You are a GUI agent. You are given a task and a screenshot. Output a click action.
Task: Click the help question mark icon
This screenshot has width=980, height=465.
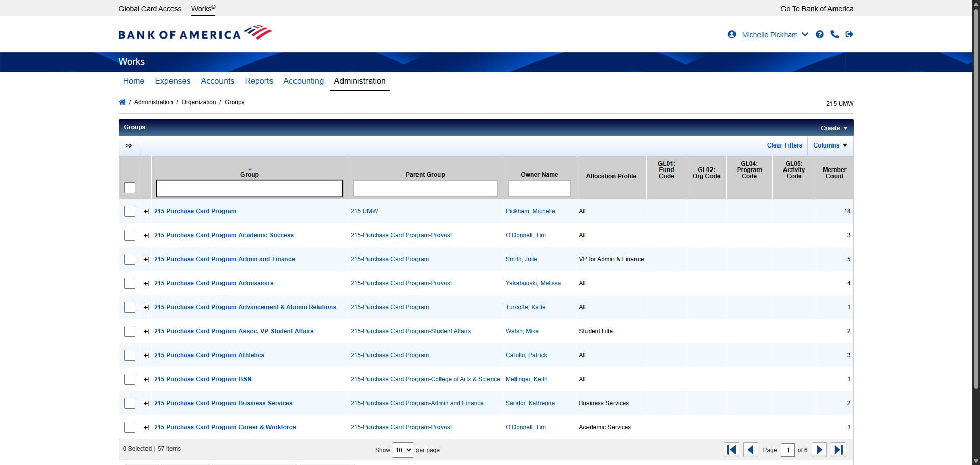tap(820, 34)
